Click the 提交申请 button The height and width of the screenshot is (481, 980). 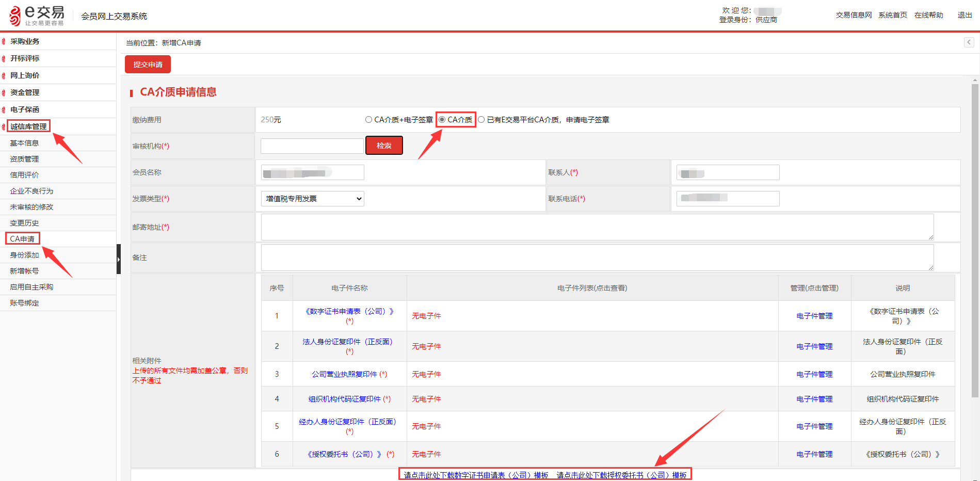148,65
